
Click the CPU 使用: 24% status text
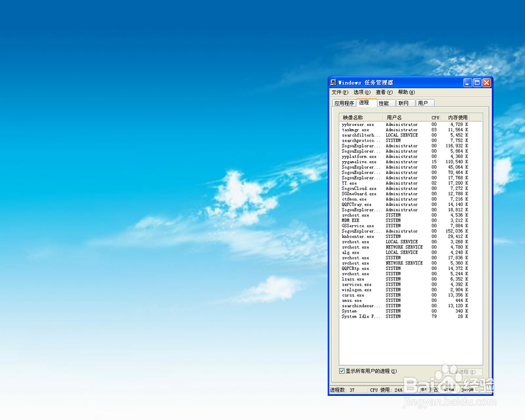(386, 390)
